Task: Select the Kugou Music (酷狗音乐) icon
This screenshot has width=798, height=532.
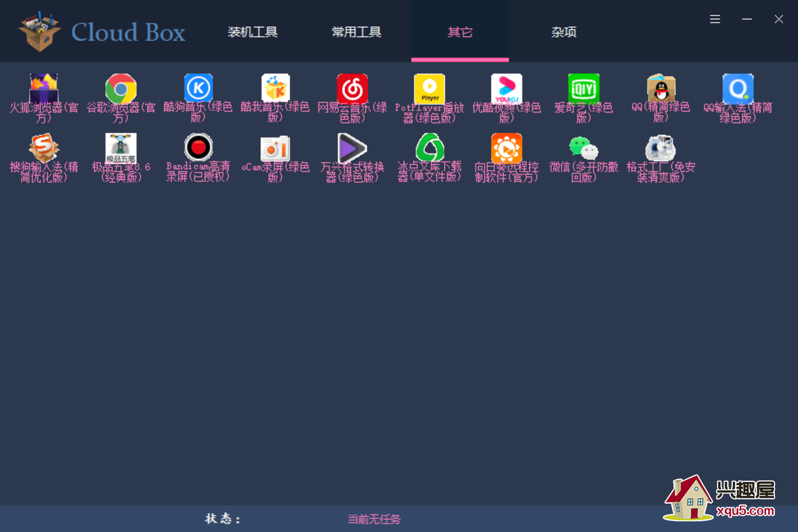Action: (x=198, y=89)
